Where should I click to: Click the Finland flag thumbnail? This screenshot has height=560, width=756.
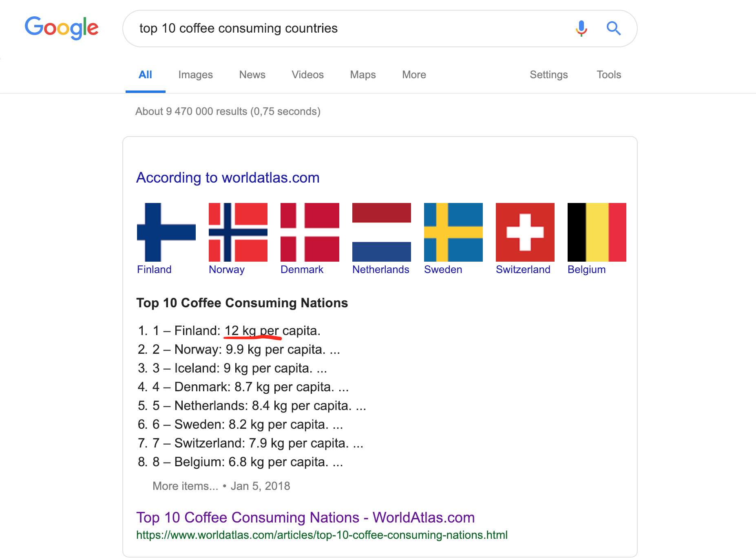(166, 232)
